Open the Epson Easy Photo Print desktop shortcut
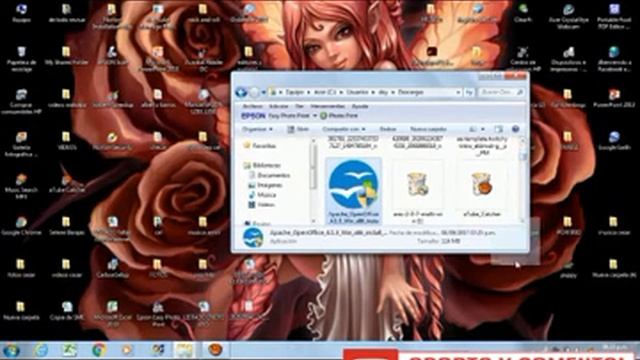This screenshot has height=360, width=640. click(158, 314)
